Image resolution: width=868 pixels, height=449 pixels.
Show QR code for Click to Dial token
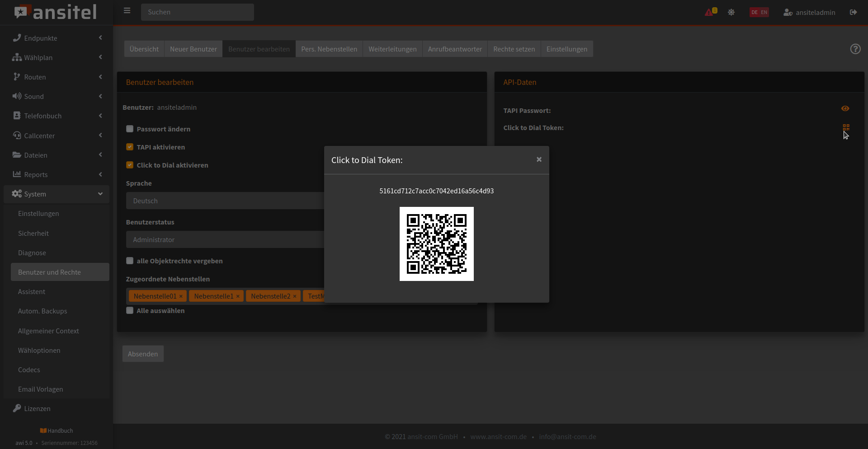(846, 128)
